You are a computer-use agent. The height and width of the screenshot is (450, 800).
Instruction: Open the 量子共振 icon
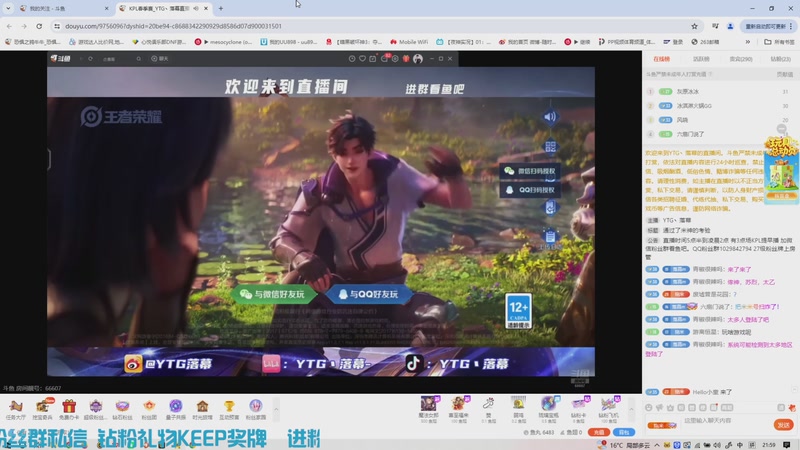[x=176, y=409]
